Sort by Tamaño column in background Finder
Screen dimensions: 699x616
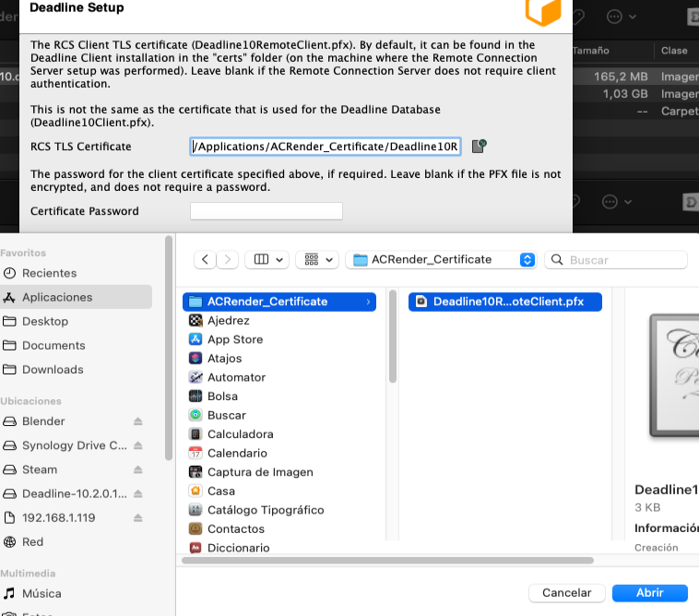(591, 51)
